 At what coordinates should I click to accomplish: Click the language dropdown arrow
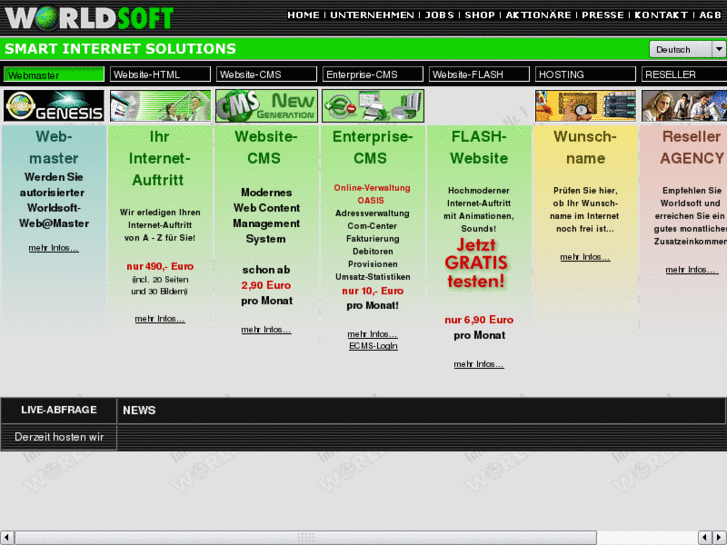pyautogui.click(x=719, y=49)
